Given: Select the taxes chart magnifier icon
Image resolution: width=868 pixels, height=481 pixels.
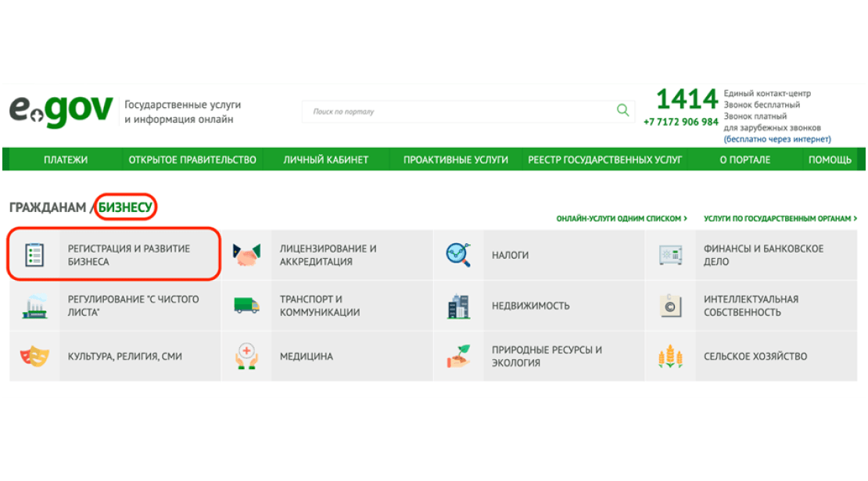Looking at the screenshot, I should [x=458, y=255].
